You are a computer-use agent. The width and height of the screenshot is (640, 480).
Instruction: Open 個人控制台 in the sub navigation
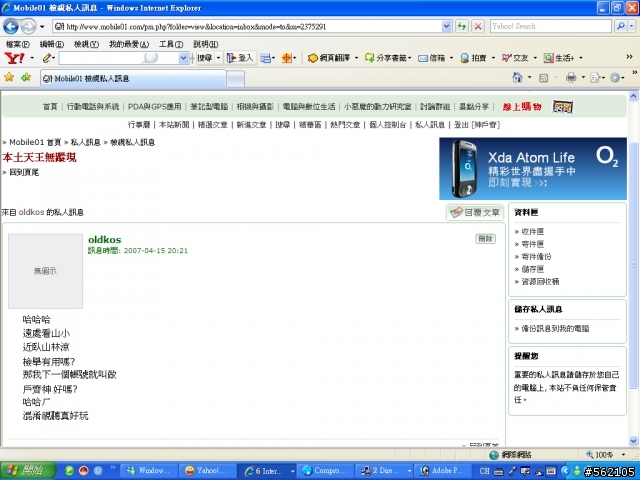coord(387,125)
